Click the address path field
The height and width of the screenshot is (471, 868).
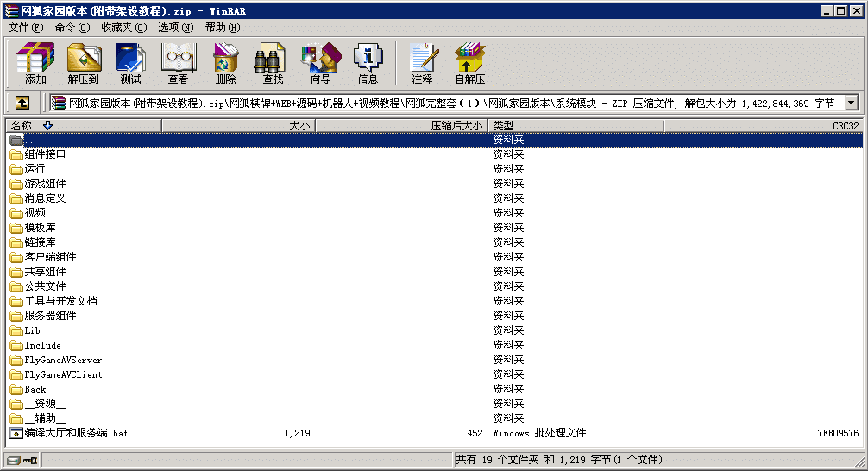(x=445, y=103)
